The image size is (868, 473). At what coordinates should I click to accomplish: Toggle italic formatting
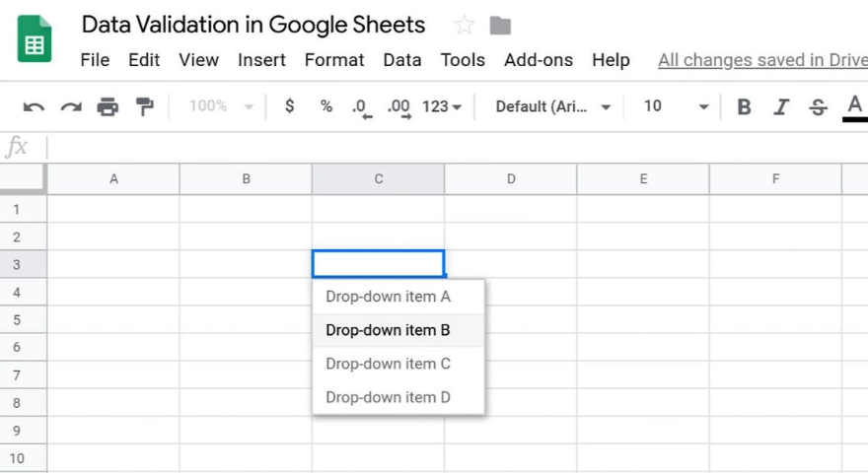point(781,106)
